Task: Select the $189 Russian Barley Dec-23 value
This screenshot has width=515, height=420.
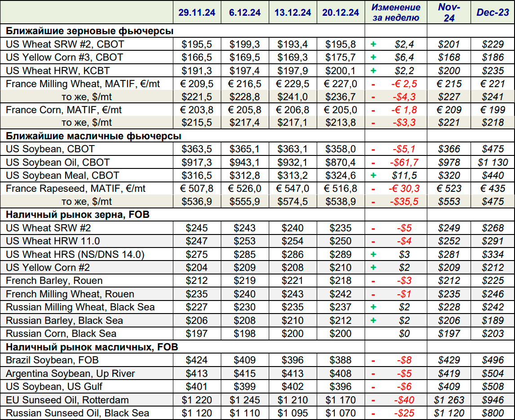Action: point(493,320)
